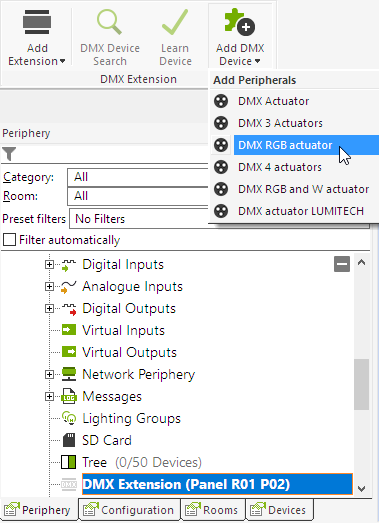Click the Analogue Inputs label

[x=132, y=287]
